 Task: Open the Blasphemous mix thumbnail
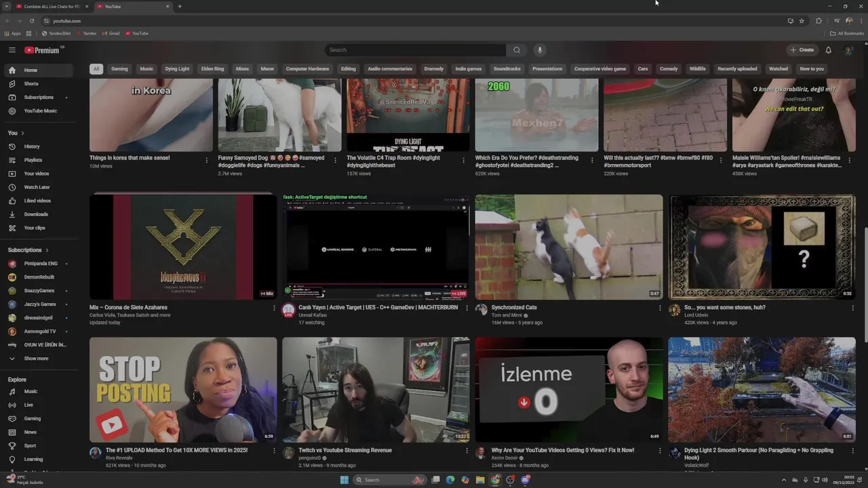183,247
